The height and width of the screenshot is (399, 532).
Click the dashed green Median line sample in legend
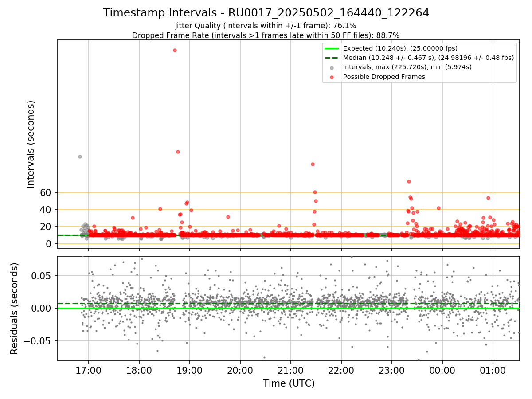pyautogui.click(x=332, y=58)
